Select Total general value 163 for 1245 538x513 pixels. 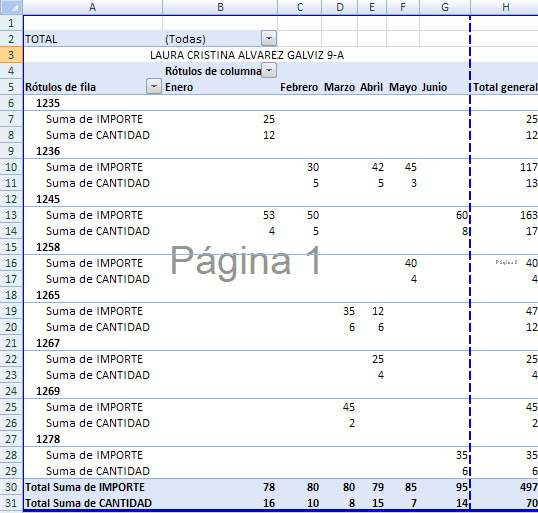click(x=529, y=215)
